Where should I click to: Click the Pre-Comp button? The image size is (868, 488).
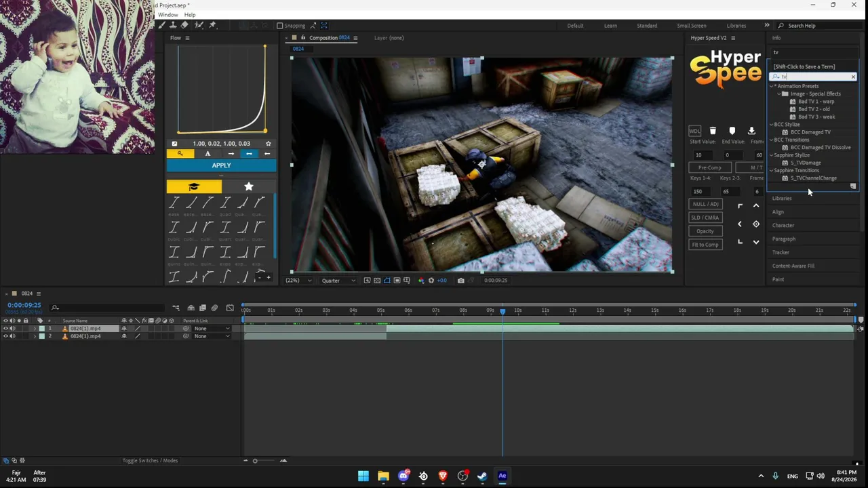(710, 167)
